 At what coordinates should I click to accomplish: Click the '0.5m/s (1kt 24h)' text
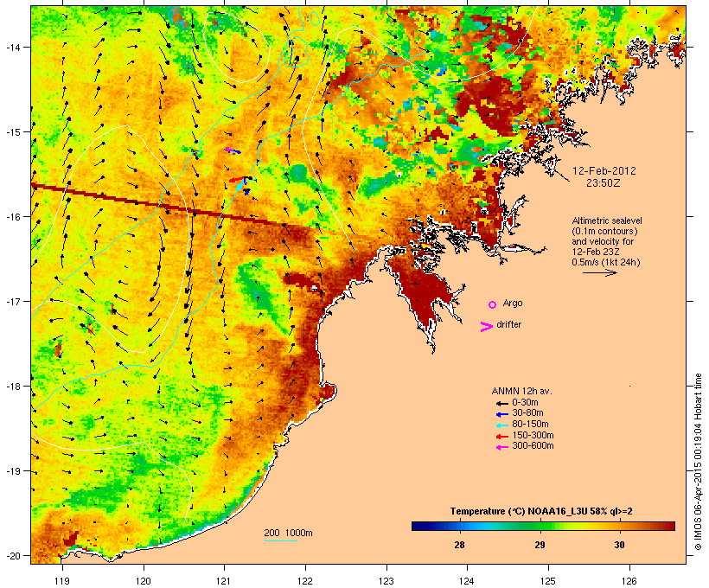(x=606, y=262)
